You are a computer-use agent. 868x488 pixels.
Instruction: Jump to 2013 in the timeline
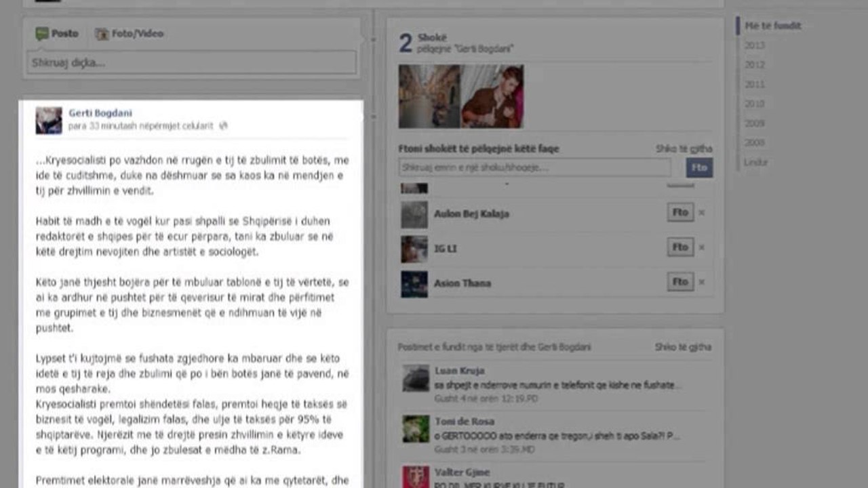pyautogui.click(x=755, y=45)
